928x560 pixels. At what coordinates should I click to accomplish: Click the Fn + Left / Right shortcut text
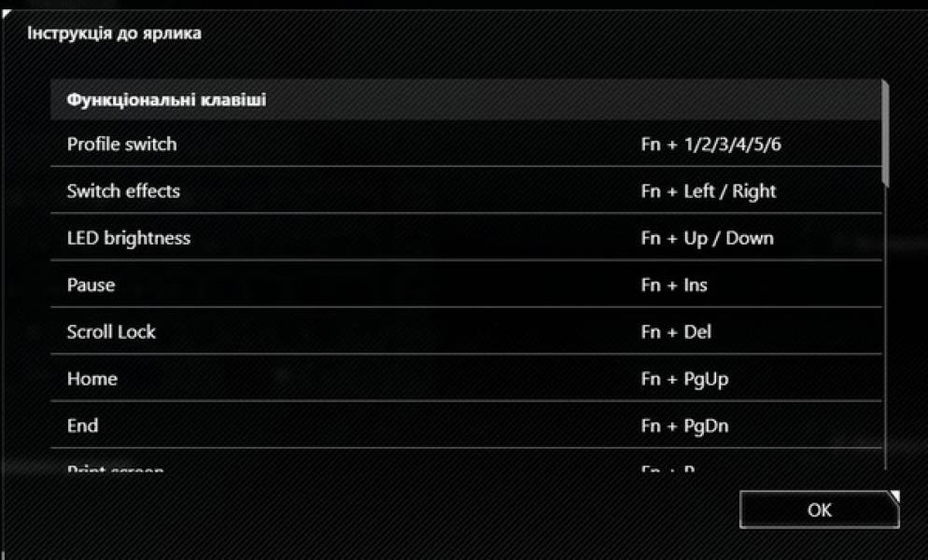(708, 191)
